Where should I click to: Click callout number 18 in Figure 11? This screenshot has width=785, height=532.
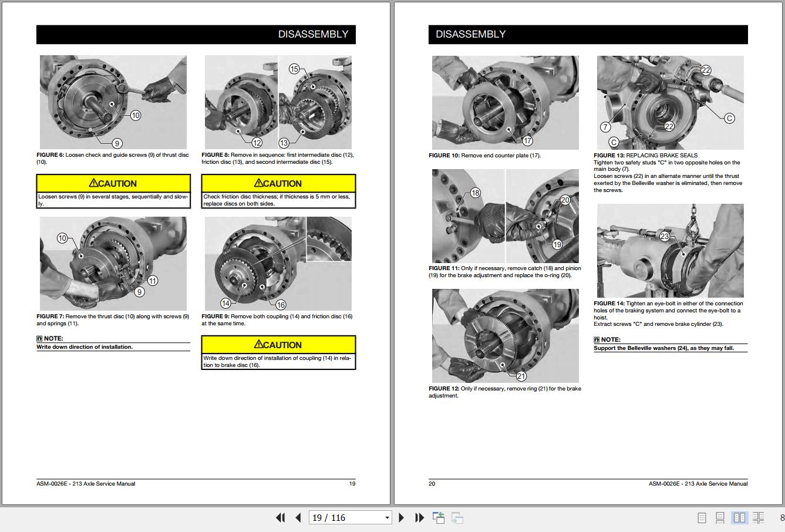475,193
